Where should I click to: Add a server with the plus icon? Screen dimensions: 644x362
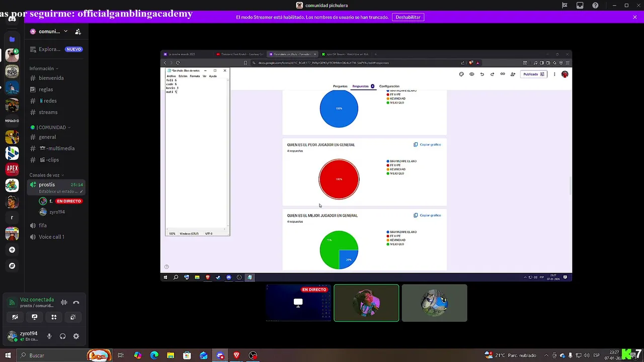12,250
